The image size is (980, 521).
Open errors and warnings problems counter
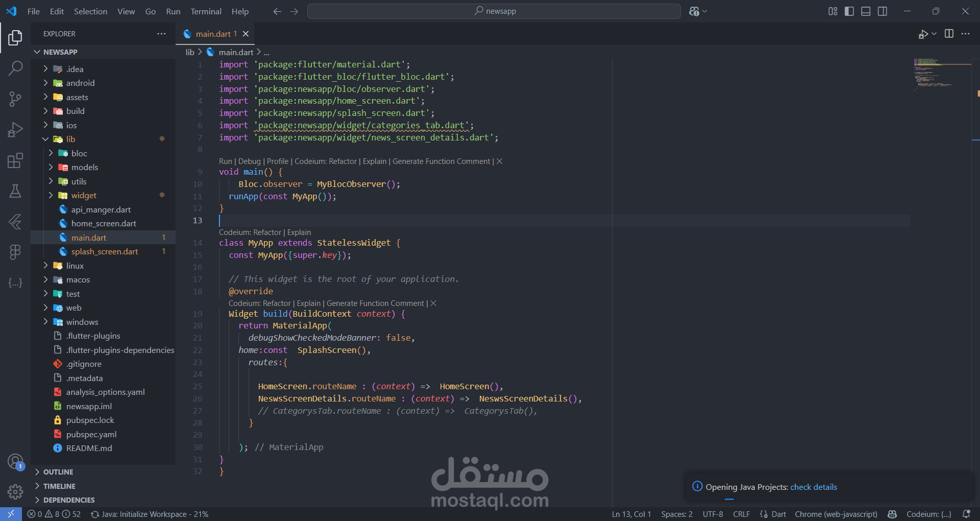click(54, 514)
